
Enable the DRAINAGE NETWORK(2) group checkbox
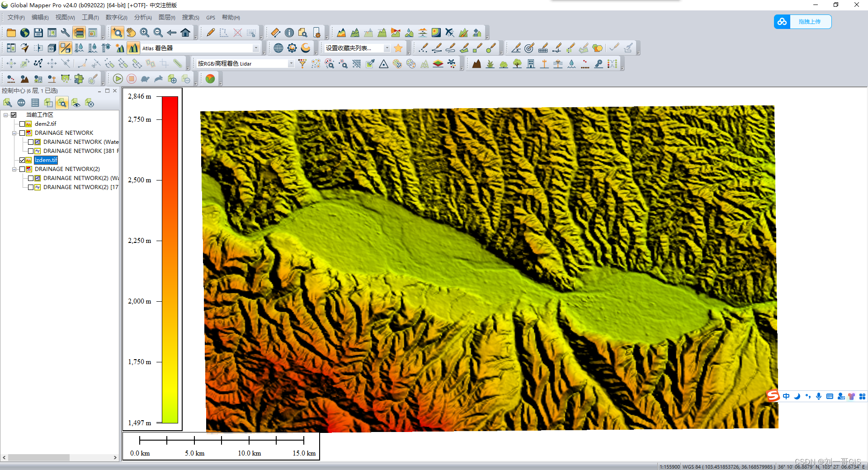[x=22, y=169]
